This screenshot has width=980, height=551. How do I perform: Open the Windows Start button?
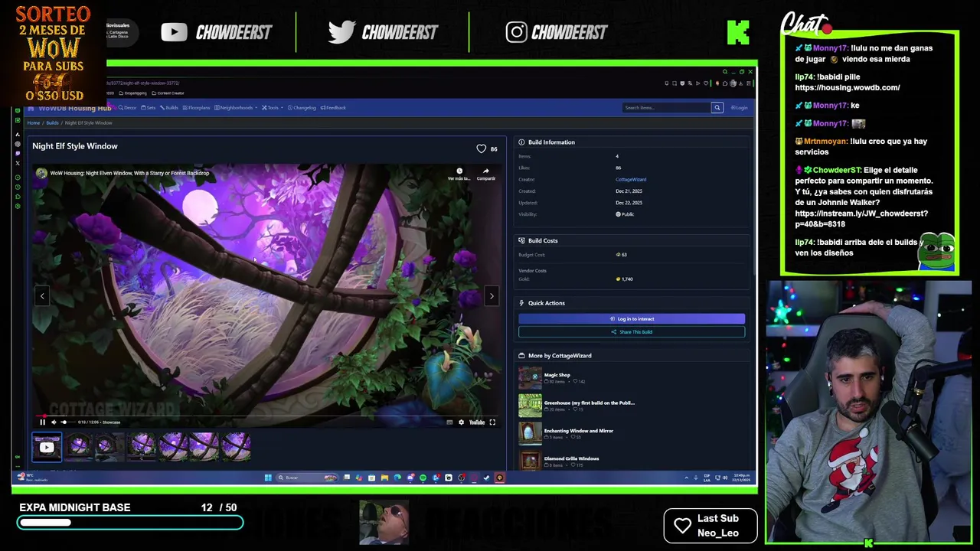point(268,478)
